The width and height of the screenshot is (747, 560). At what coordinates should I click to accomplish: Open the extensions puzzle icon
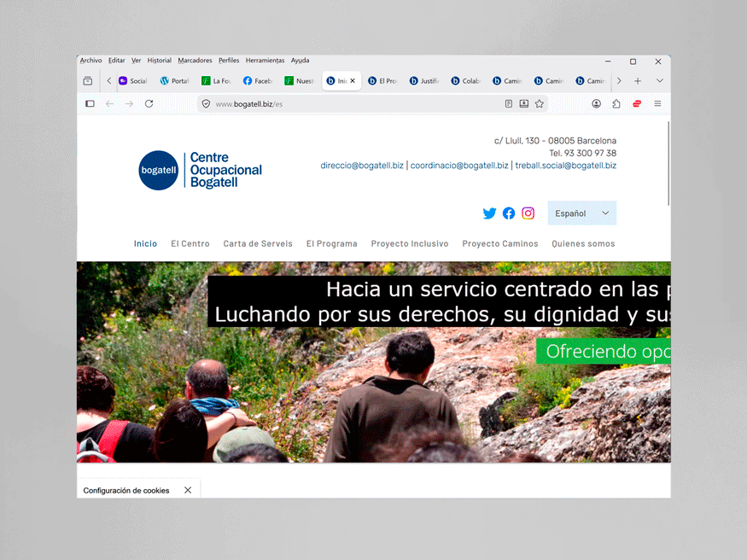pyautogui.click(x=616, y=104)
